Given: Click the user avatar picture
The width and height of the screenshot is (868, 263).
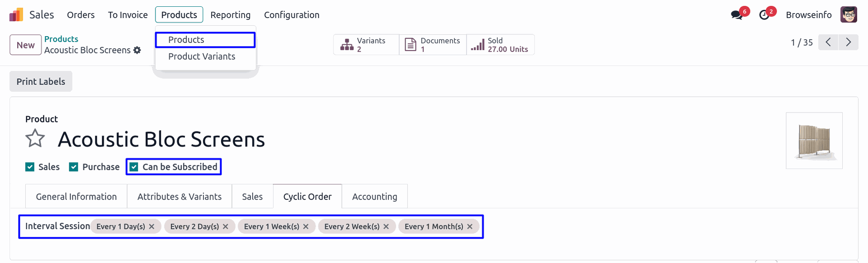Looking at the screenshot, I should 849,15.
